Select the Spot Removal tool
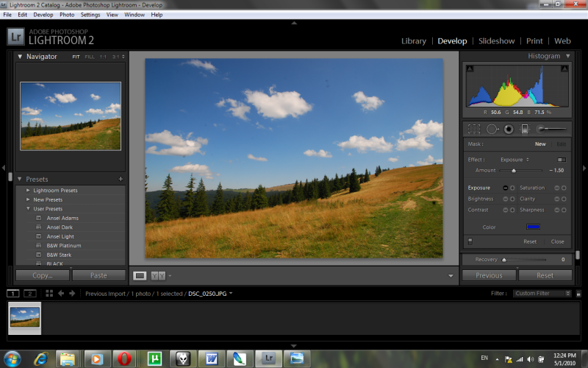Image resolution: width=588 pixels, height=368 pixels. point(492,129)
